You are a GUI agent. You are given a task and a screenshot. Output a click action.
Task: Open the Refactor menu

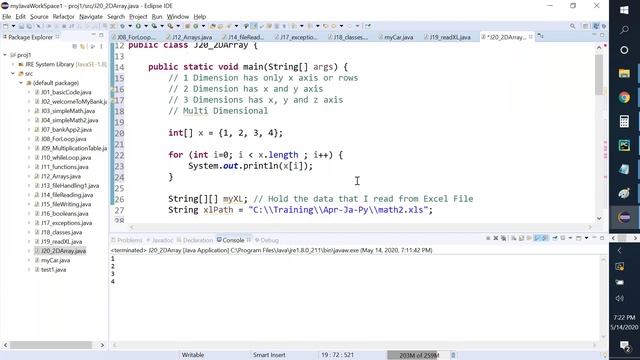click(63, 17)
